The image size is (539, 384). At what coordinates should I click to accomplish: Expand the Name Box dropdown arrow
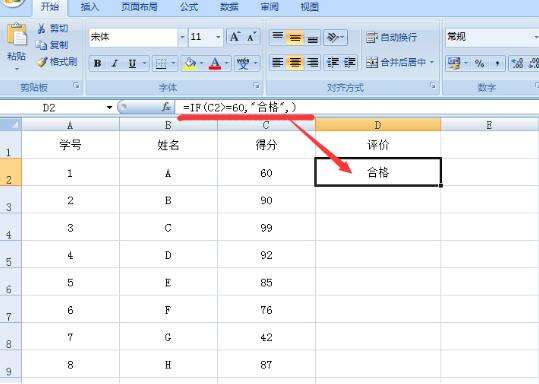click(109, 108)
